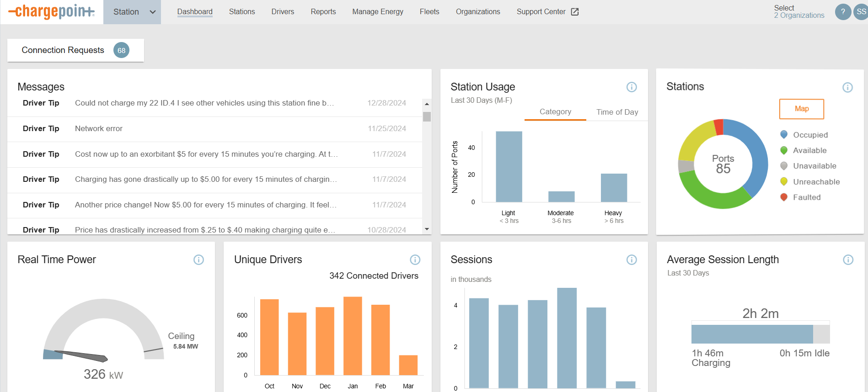The width and height of the screenshot is (868, 392).
Task: Click the Station Usage info icon
Action: 631,87
